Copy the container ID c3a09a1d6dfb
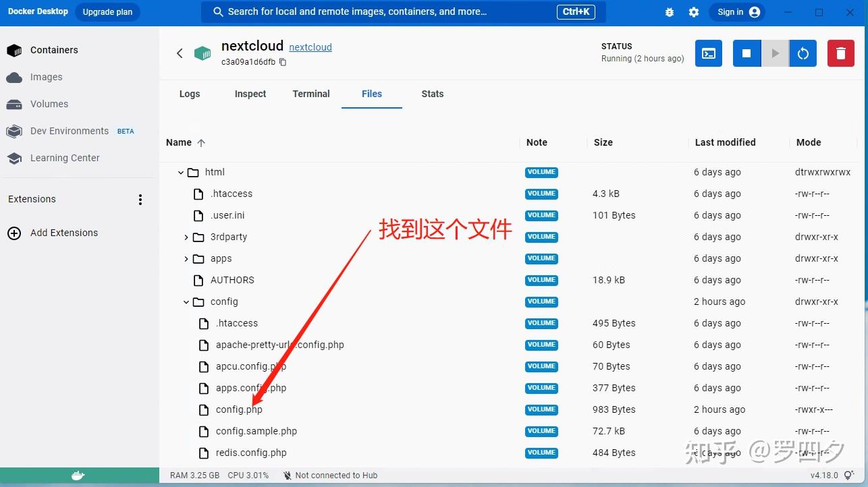Viewport: 868px width, 487px height. [283, 61]
